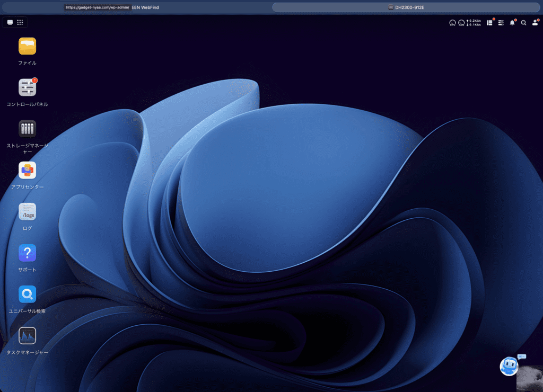Click the RAM usage gauge
This screenshot has width=543, height=392.
(x=461, y=23)
